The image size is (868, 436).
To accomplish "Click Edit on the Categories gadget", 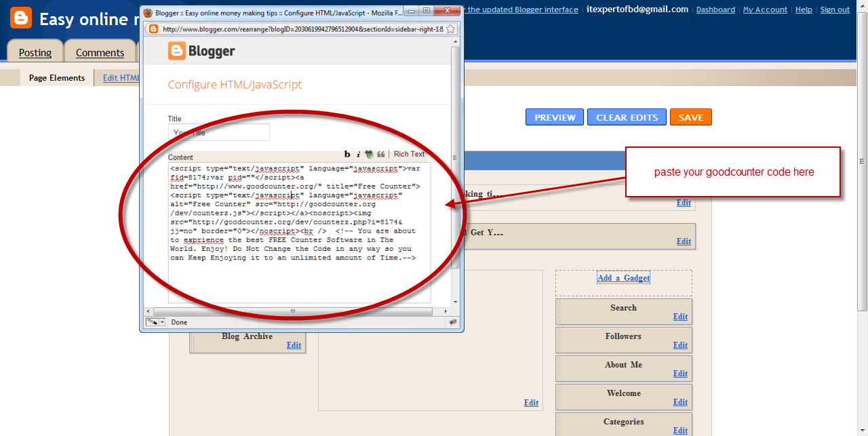I will [680, 431].
